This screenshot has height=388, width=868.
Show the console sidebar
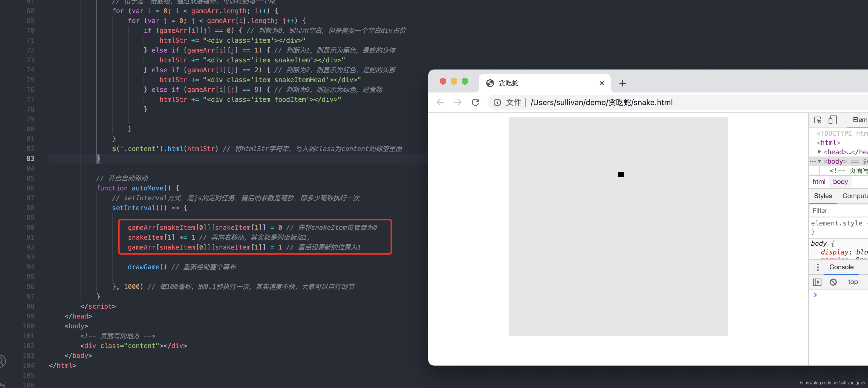coord(817,282)
